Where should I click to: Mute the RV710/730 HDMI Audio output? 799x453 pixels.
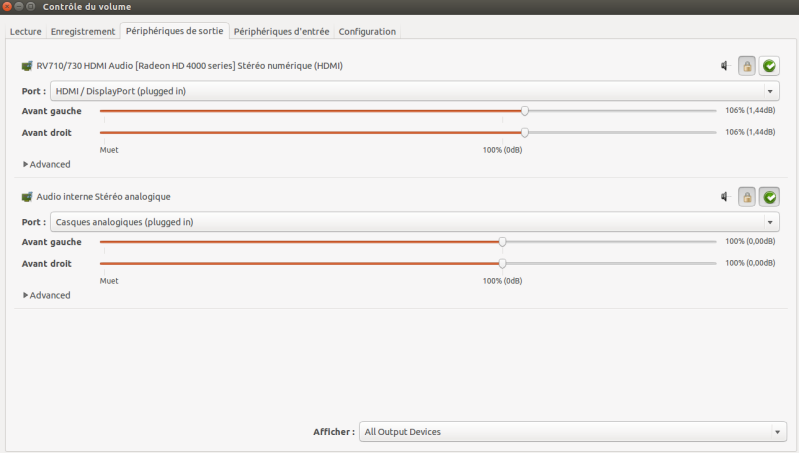pyautogui.click(x=725, y=66)
